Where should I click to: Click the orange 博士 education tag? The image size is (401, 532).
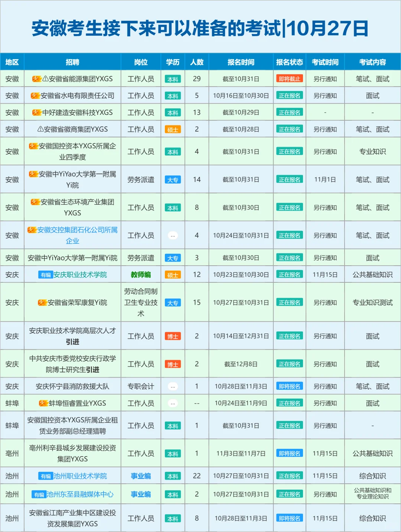173,335
